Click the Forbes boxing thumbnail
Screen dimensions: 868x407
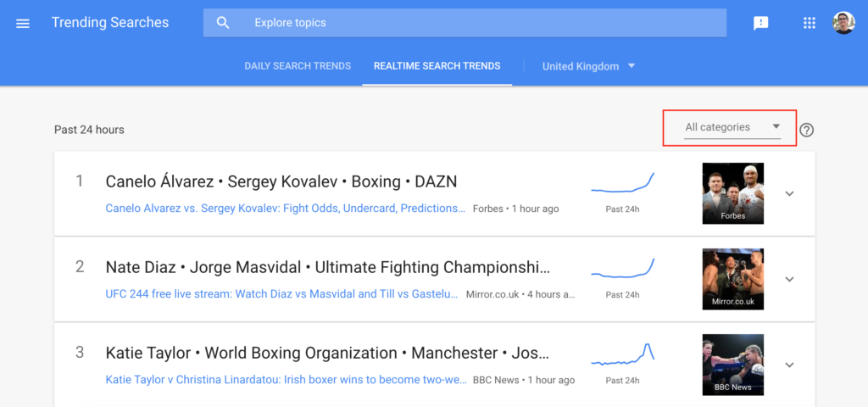tap(733, 193)
